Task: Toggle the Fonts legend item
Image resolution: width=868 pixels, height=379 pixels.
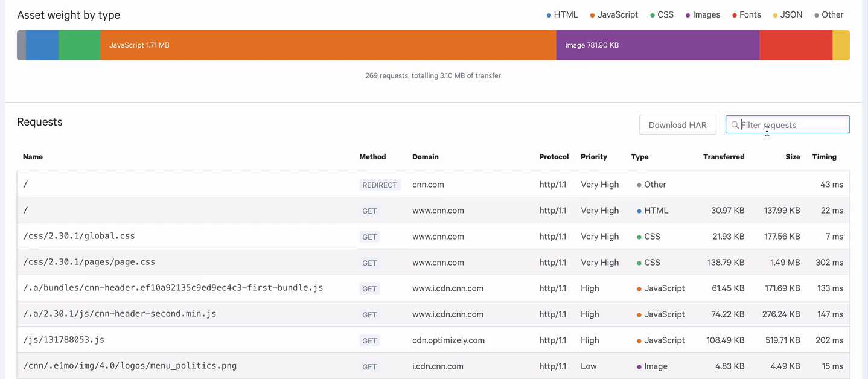Action: tap(746, 14)
